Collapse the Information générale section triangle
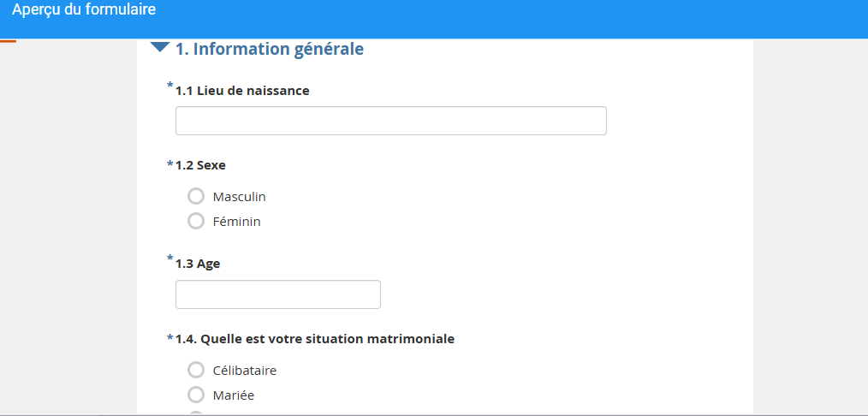The width and height of the screenshot is (868, 416). pos(160,48)
